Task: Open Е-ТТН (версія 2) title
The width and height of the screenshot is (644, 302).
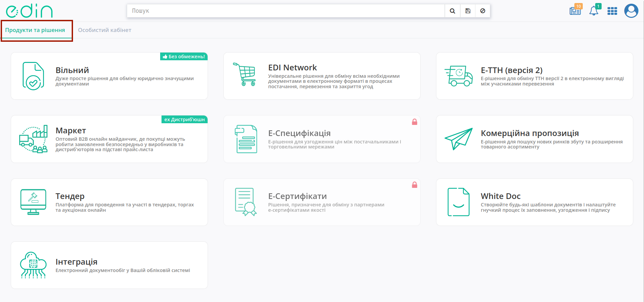Action: 512,70
